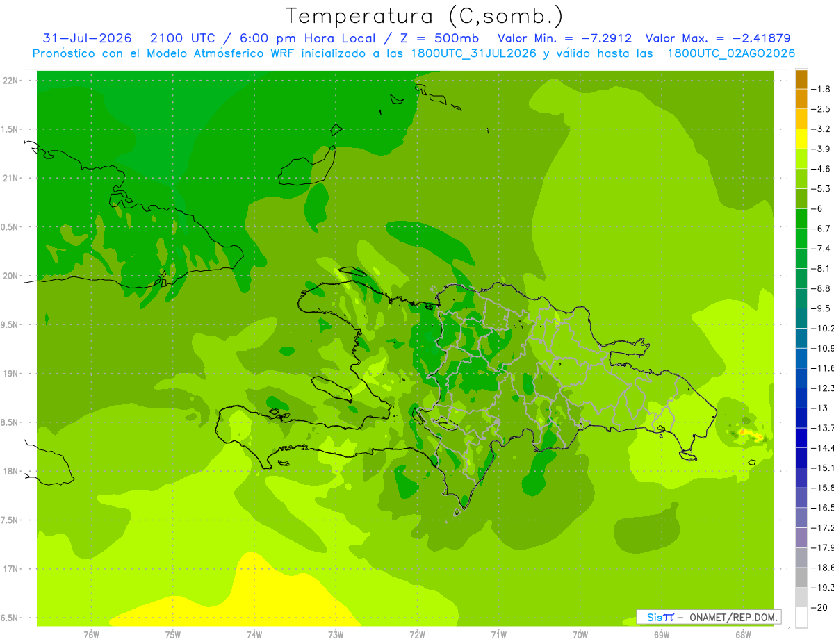This screenshot has width=834, height=644.
Task: Pick the gray swatch between -18.6 and -19.3
Action: (x=801, y=577)
